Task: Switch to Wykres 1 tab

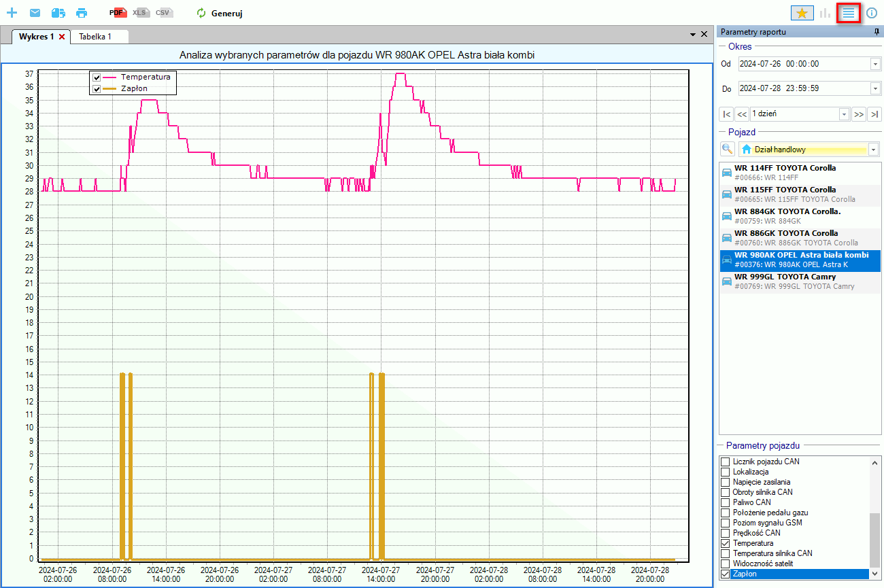Action: [x=37, y=36]
